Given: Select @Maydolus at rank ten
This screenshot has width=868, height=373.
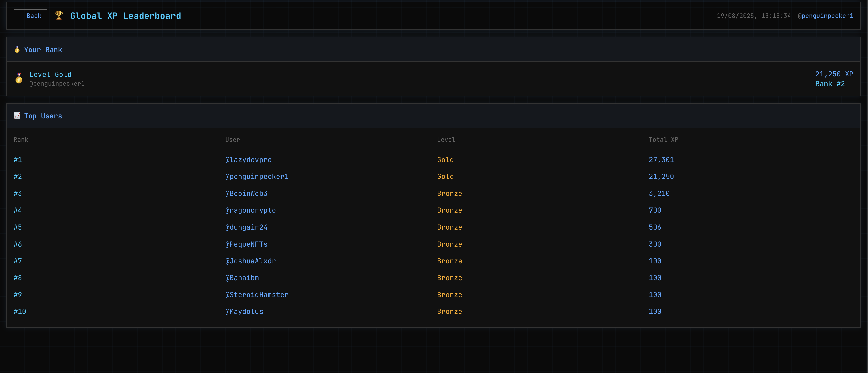Looking at the screenshot, I should (244, 312).
